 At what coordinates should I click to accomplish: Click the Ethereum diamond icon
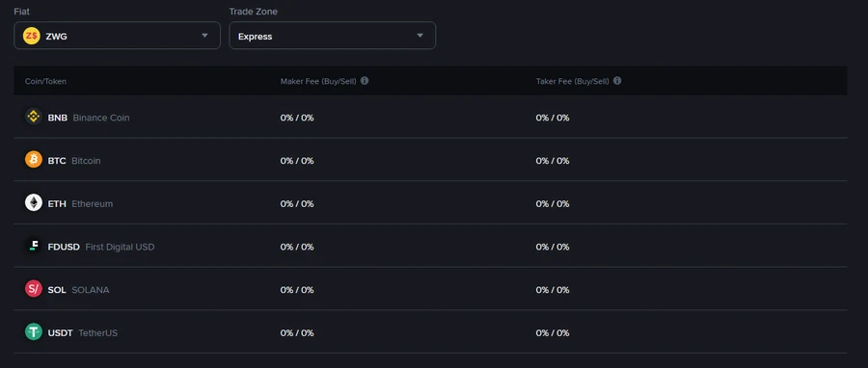34,203
